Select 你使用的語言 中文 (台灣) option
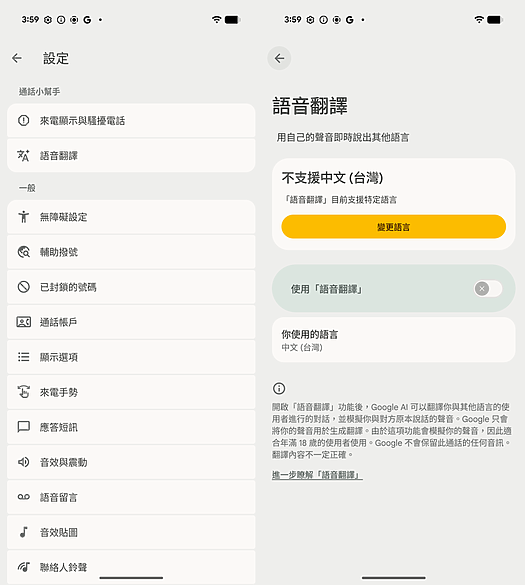Viewport: 525px width, 585px height. (394, 340)
